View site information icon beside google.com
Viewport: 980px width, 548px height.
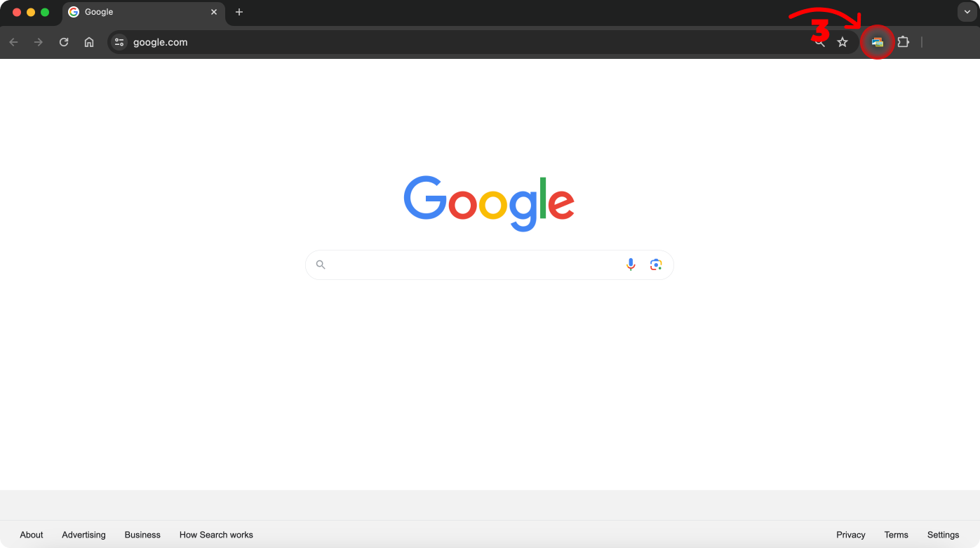[119, 42]
